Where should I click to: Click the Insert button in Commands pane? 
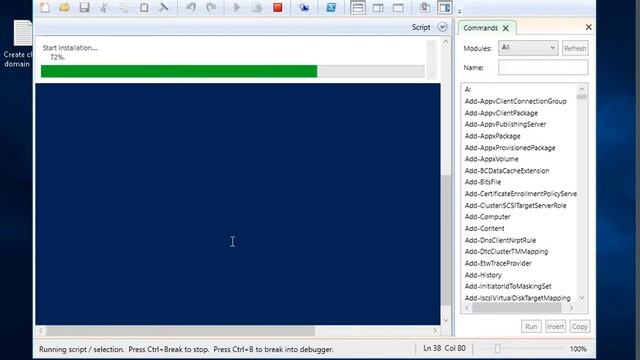point(555,327)
